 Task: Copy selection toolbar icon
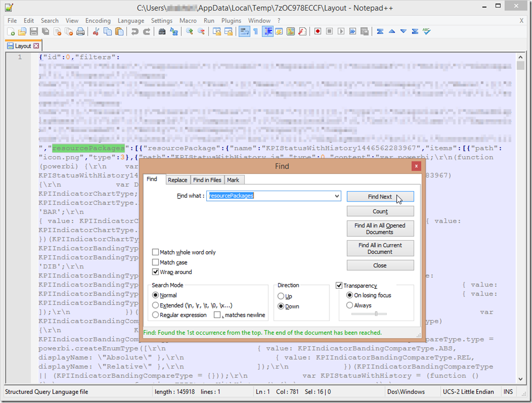point(108,31)
